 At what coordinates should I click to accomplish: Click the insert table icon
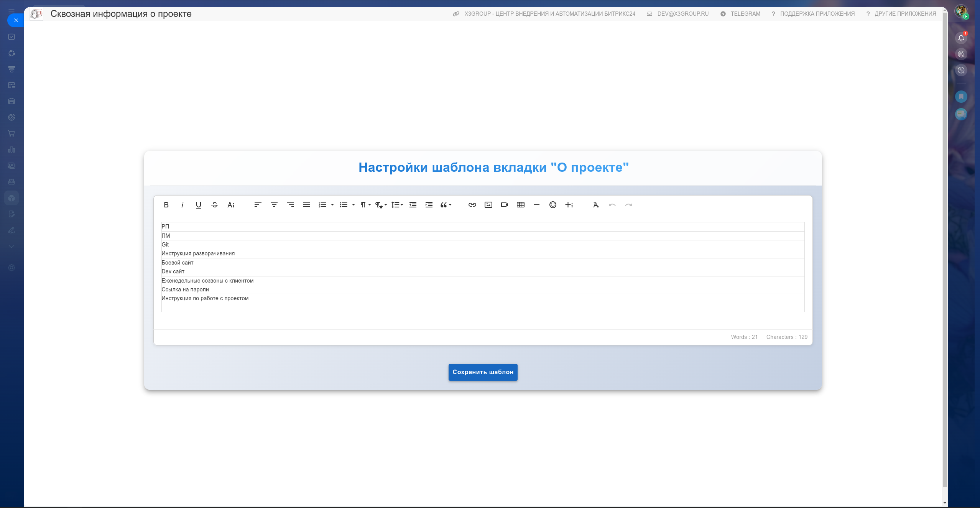point(520,205)
